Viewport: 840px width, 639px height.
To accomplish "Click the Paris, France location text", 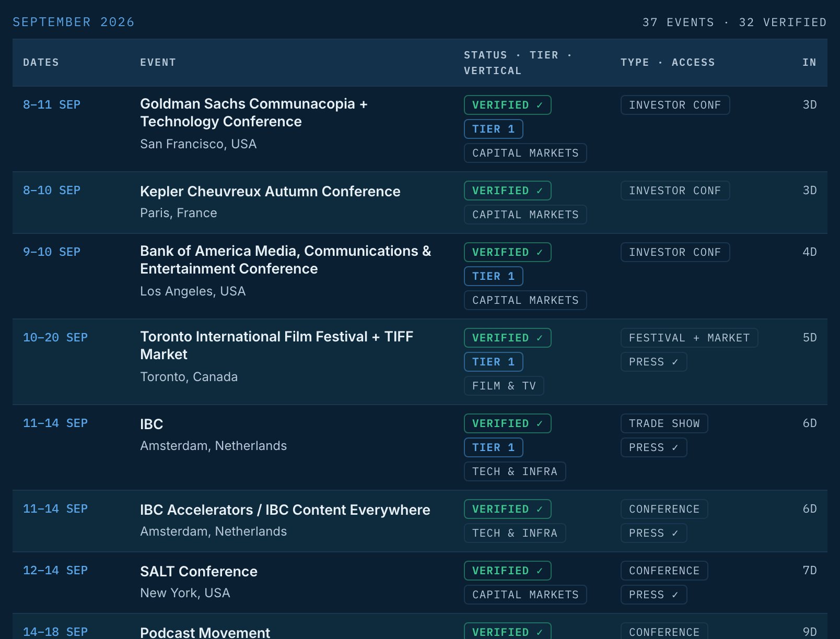I will coord(178,213).
